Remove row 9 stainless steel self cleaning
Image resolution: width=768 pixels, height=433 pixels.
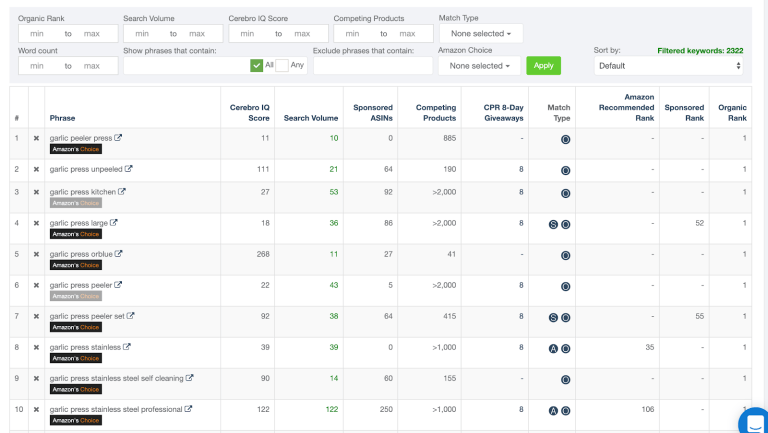(36, 378)
